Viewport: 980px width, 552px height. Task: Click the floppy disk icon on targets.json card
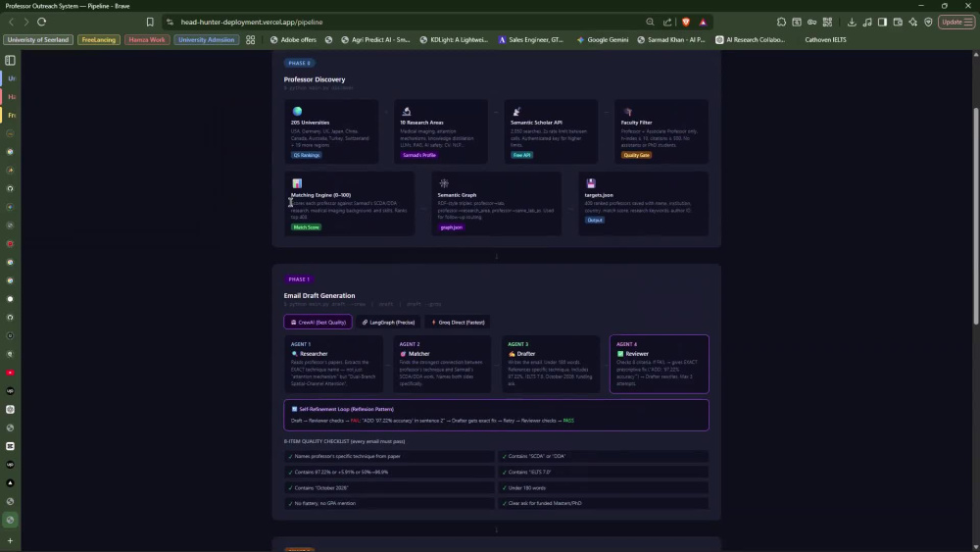591,183
